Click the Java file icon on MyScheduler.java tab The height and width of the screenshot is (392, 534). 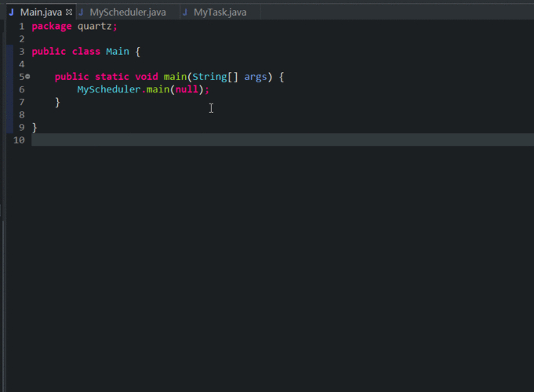(x=81, y=13)
